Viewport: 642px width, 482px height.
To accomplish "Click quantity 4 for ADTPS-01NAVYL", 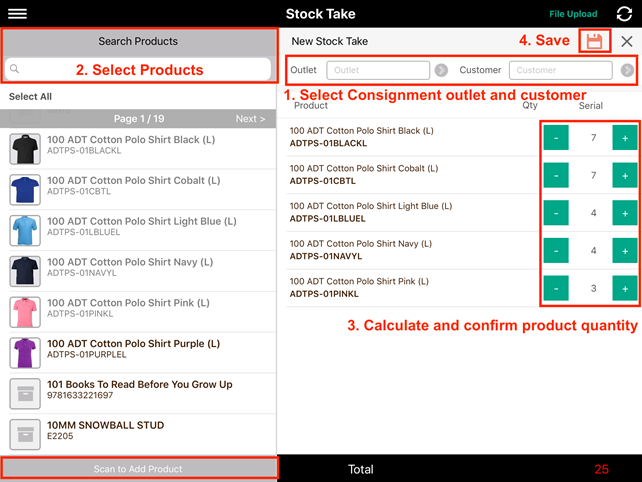I will pyautogui.click(x=593, y=251).
